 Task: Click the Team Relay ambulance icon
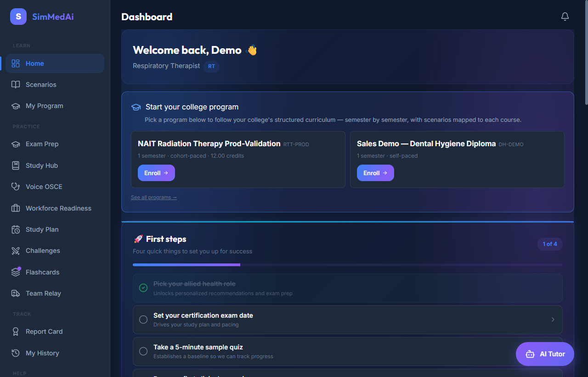tap(16, 293)
